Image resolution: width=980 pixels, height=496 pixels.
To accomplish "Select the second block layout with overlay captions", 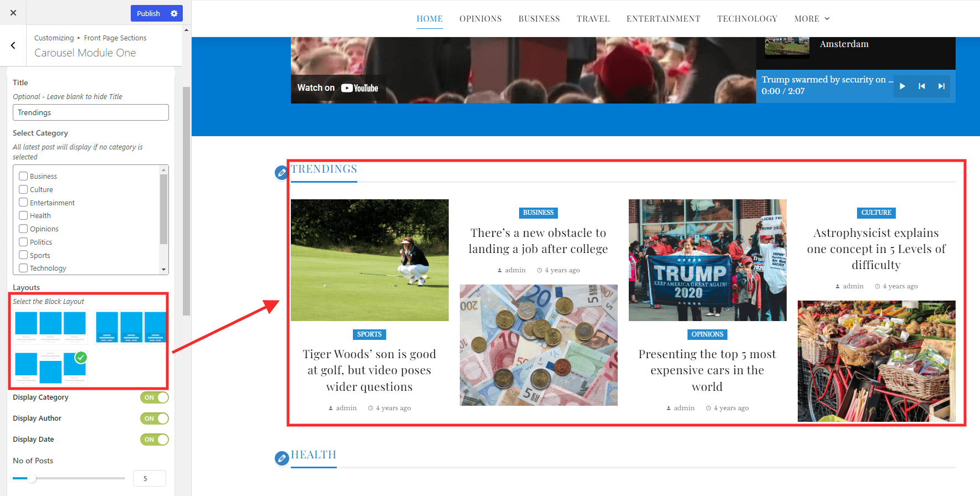I will click(x=131, y=327).
